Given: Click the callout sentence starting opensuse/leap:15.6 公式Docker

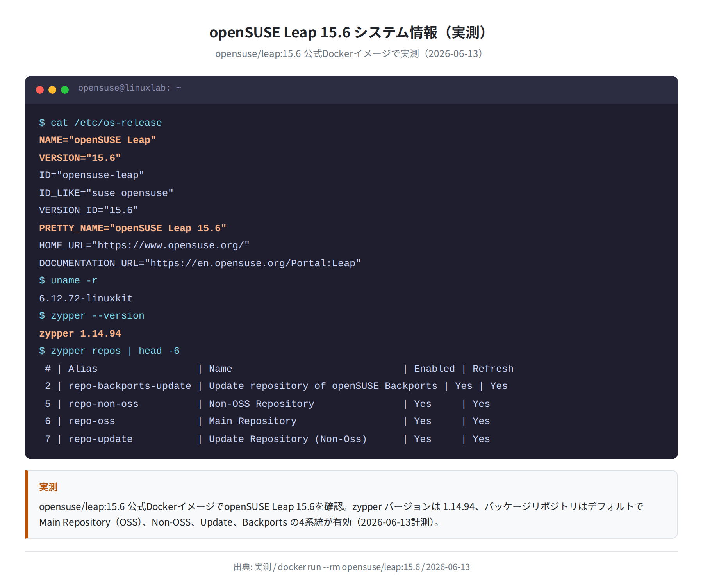Looking at the screenshot, I should pos(341,506).
